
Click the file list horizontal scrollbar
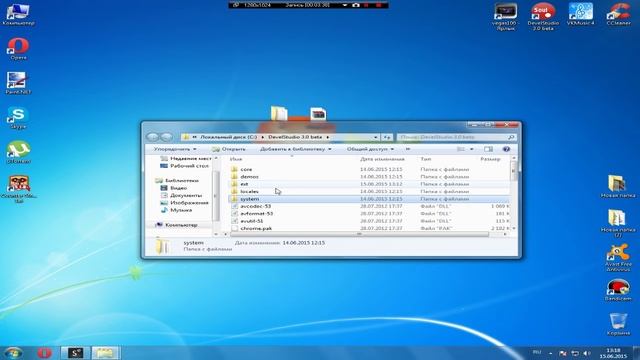(359, 234)
